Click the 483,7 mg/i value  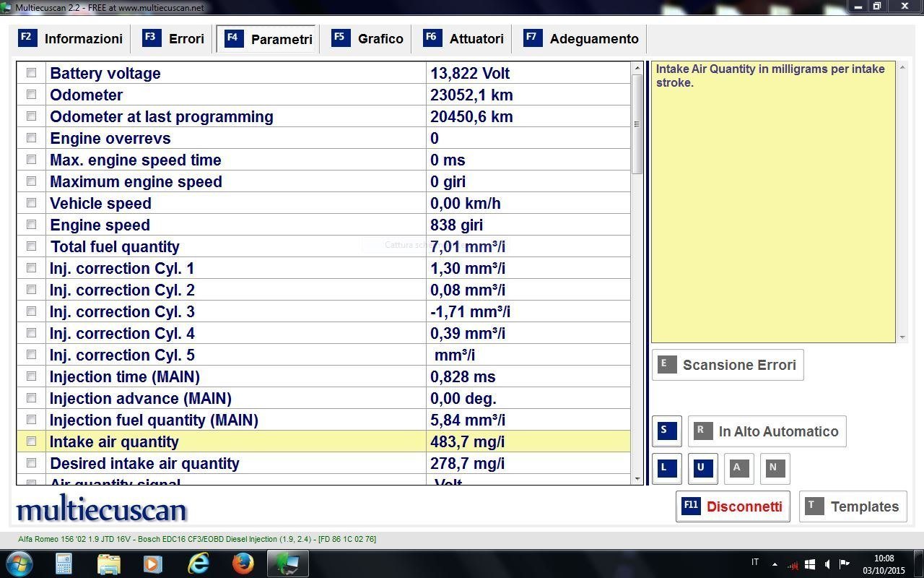(467, 441)
